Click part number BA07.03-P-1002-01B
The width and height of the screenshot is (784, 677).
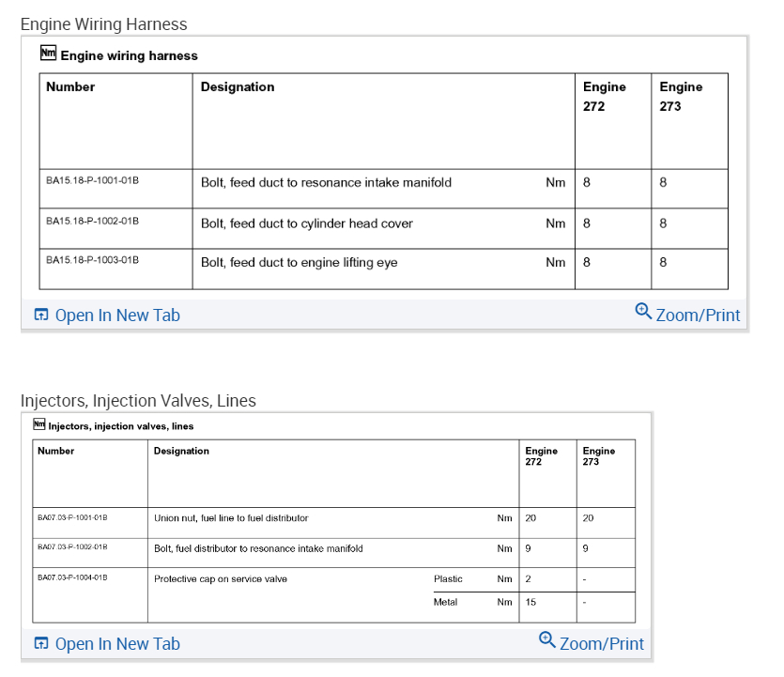point(72,546)
